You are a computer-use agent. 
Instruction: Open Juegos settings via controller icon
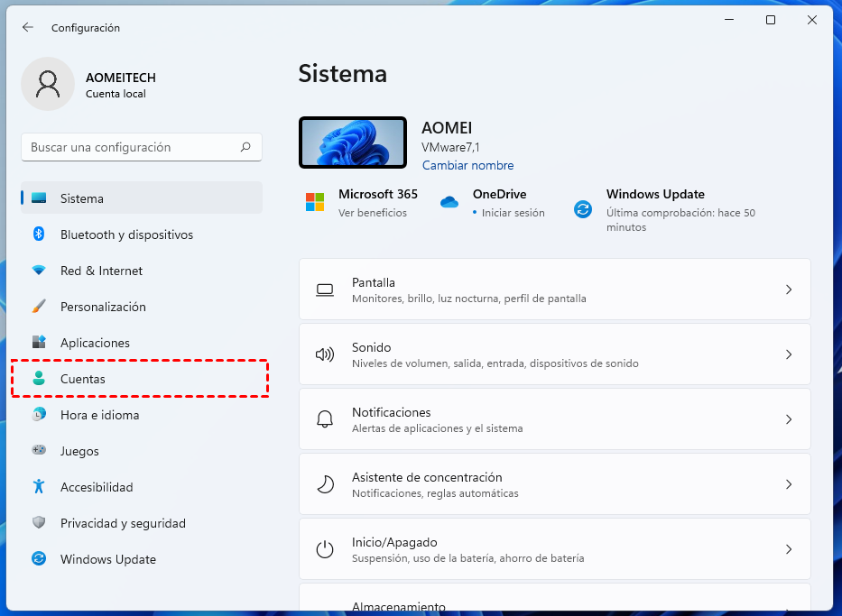coord(38,451)
